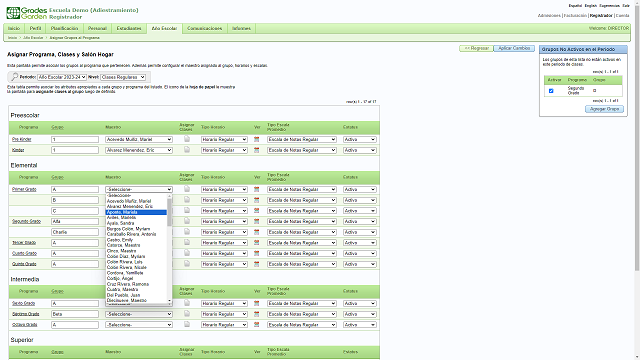Open the Periodo school year dropdown
This screenshot has height=360, width=640.
point(62,77)
